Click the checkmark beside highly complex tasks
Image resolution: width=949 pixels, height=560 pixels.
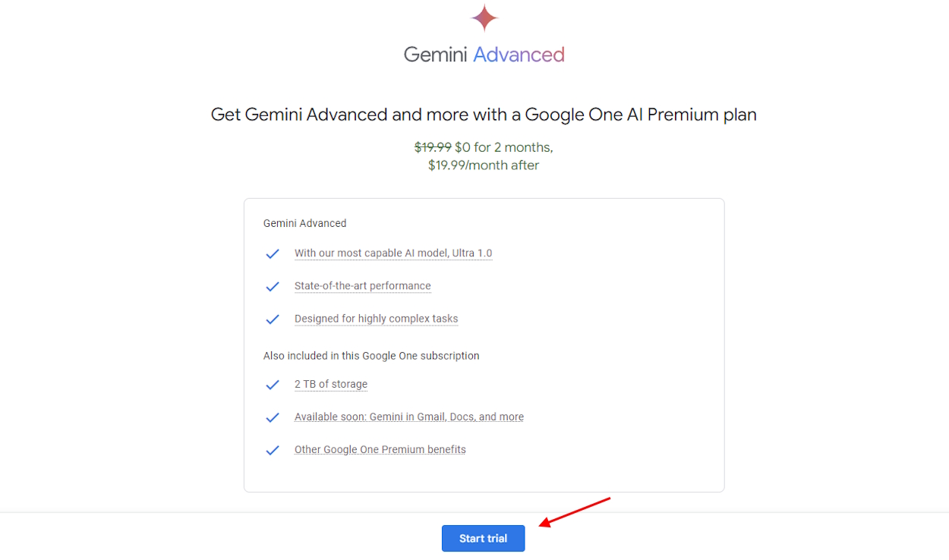click(273, 319)
